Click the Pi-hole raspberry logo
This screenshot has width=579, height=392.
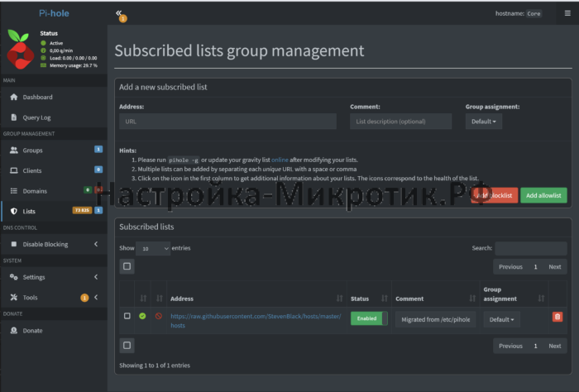coord(18,50)
